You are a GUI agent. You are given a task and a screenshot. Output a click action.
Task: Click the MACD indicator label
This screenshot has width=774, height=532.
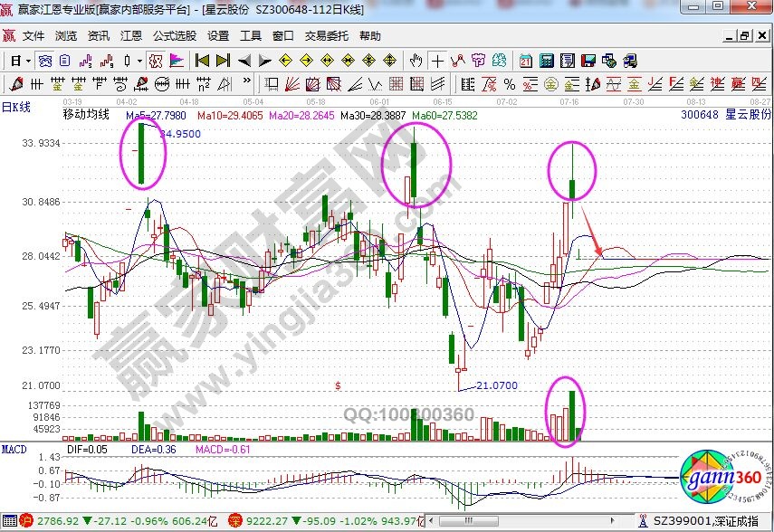tap(14, 449)
